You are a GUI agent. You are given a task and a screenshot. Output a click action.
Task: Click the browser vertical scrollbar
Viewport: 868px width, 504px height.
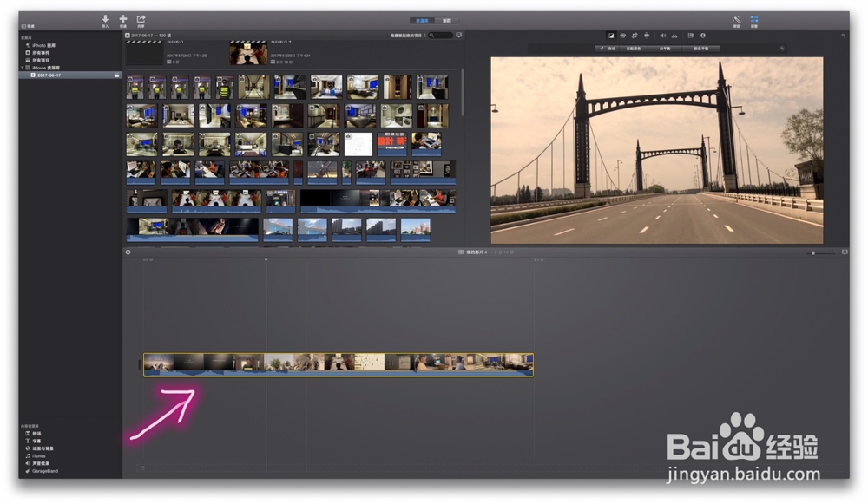point(463,93)
